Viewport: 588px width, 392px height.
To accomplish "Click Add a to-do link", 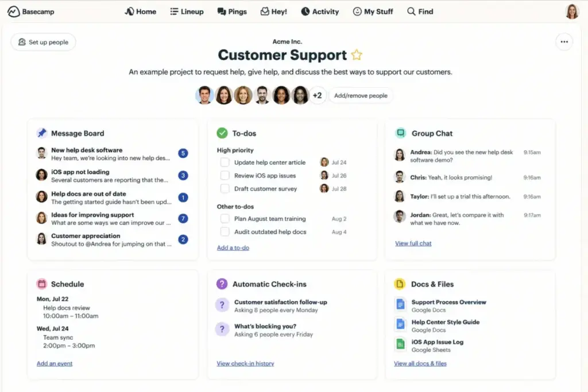I will (x=233, y=248).
